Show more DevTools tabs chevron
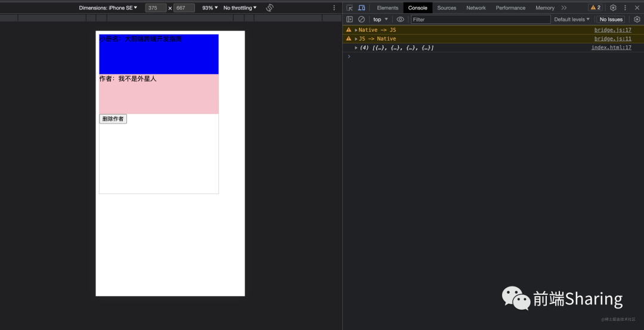Image resolution: width=644 pixels, height=330 pixels. click(x=564, y=8)
